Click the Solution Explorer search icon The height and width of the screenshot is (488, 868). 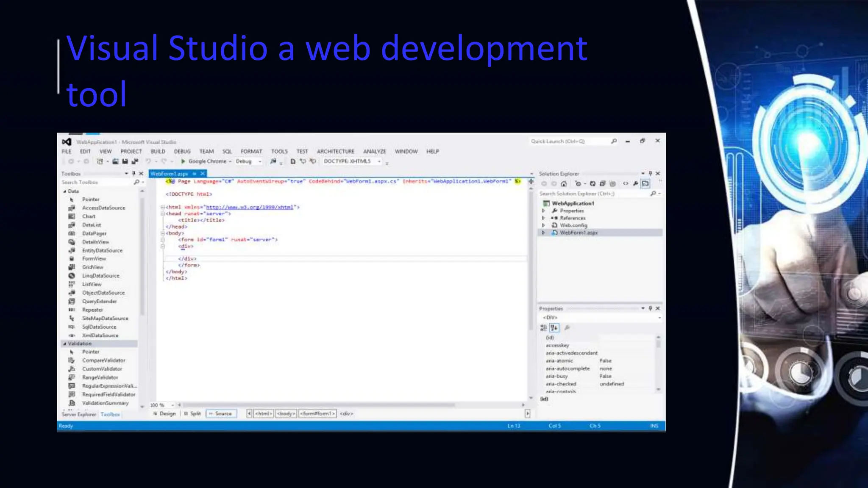(653, 194)
